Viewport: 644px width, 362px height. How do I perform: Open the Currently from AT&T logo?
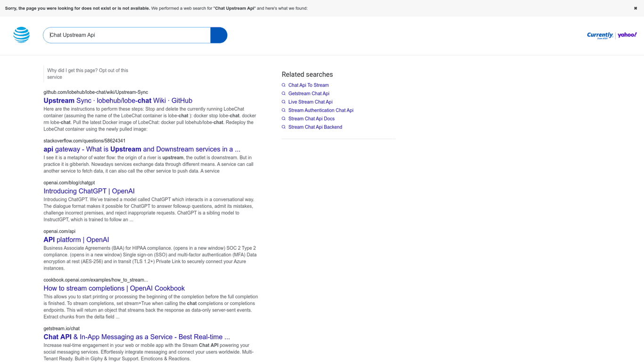[600, 35]
